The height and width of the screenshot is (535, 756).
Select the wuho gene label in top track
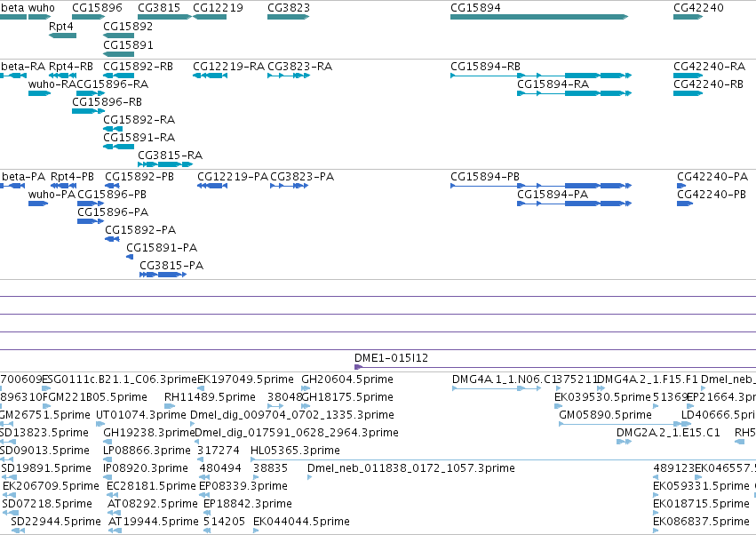pos(42,8)
